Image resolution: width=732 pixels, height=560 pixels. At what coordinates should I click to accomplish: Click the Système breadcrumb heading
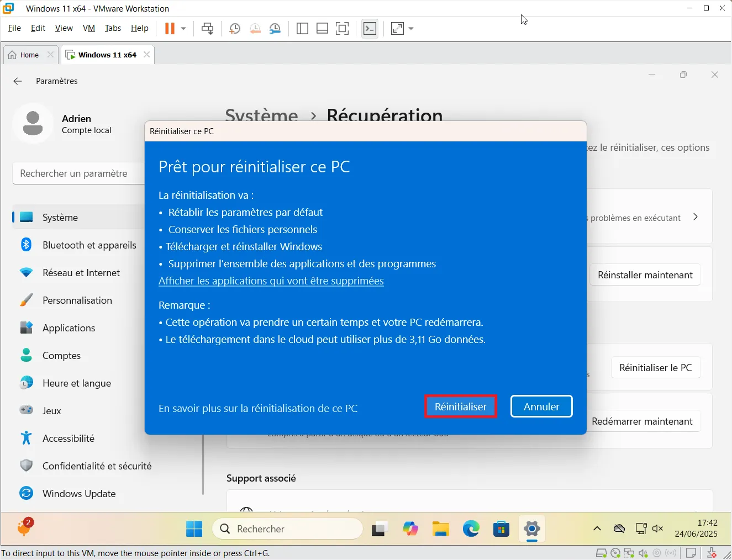261,115
